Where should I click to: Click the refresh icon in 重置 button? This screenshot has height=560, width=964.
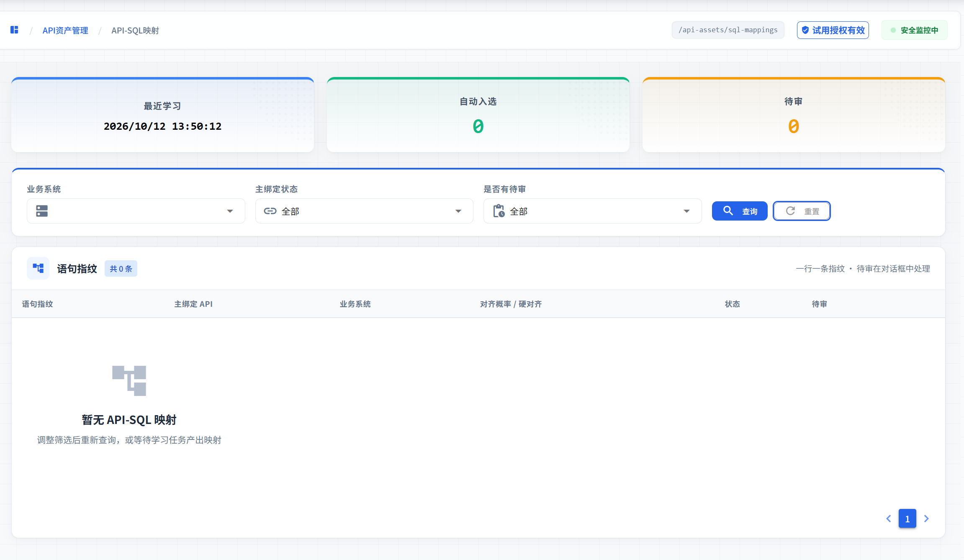point(790,211)
